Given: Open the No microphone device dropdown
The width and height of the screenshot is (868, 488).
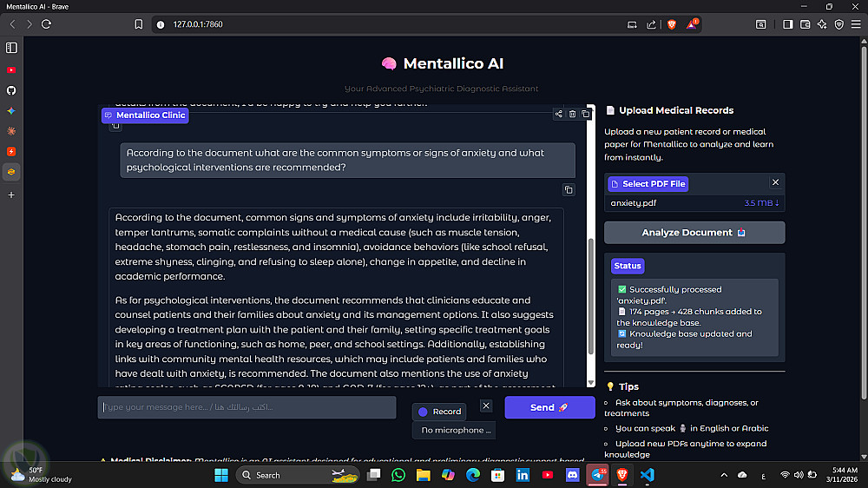Looking at the screenshot, I should pyautogui.click(x=454, y=431).
